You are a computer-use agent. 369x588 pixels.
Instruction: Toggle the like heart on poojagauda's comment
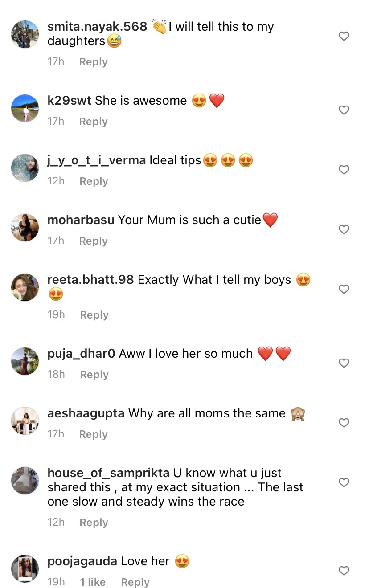(x=344, y=571)
